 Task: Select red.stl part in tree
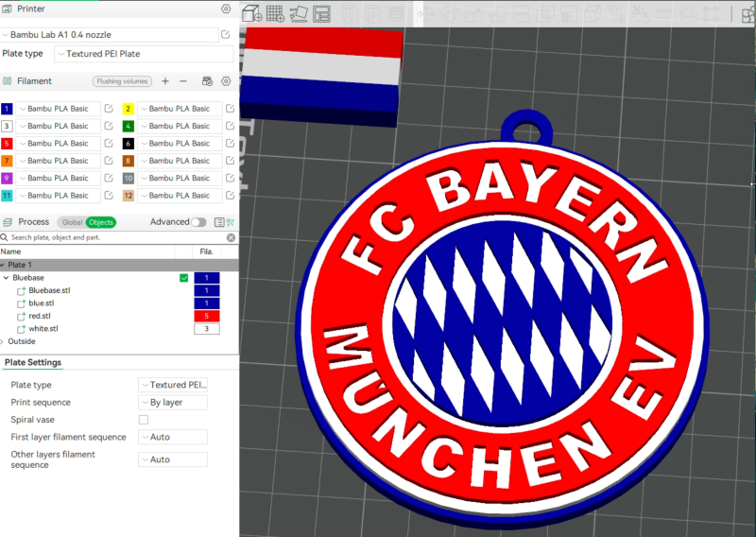40,316
